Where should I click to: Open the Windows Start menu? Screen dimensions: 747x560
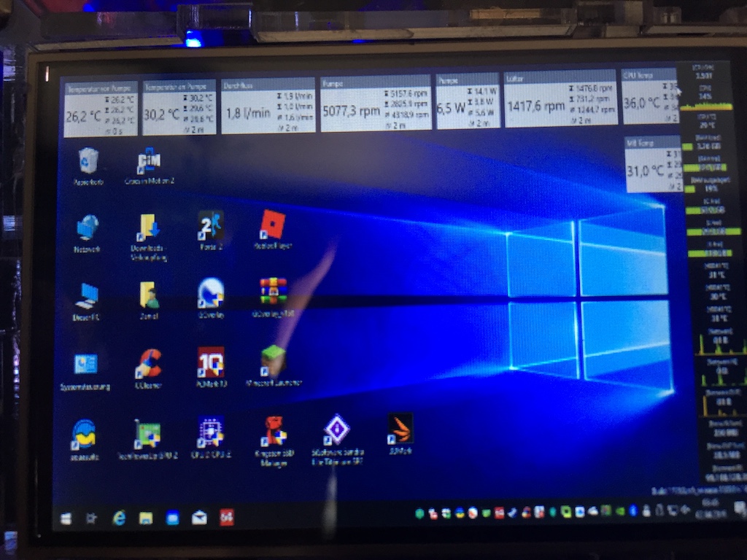[x=66, y=518]
